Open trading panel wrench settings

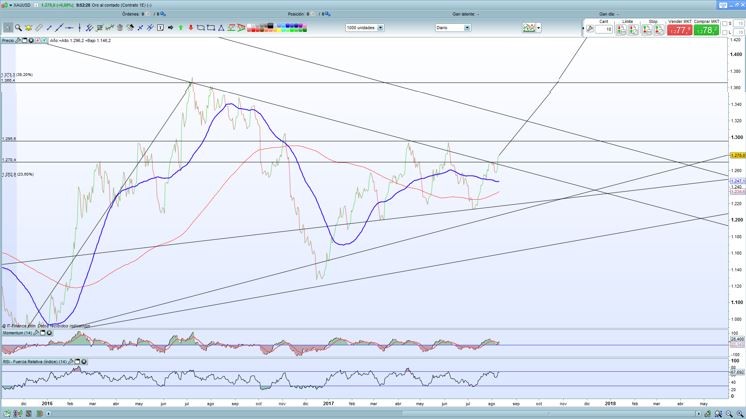[x=590, y=29]
